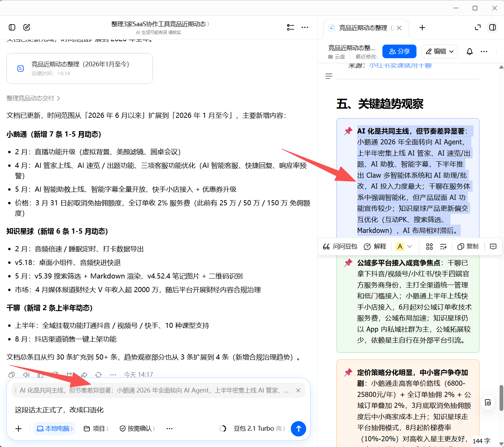The image size is (504, 447).
Task: Click the pin emoji in the green card
Action: pyautogui.click(x=348, y=263)
